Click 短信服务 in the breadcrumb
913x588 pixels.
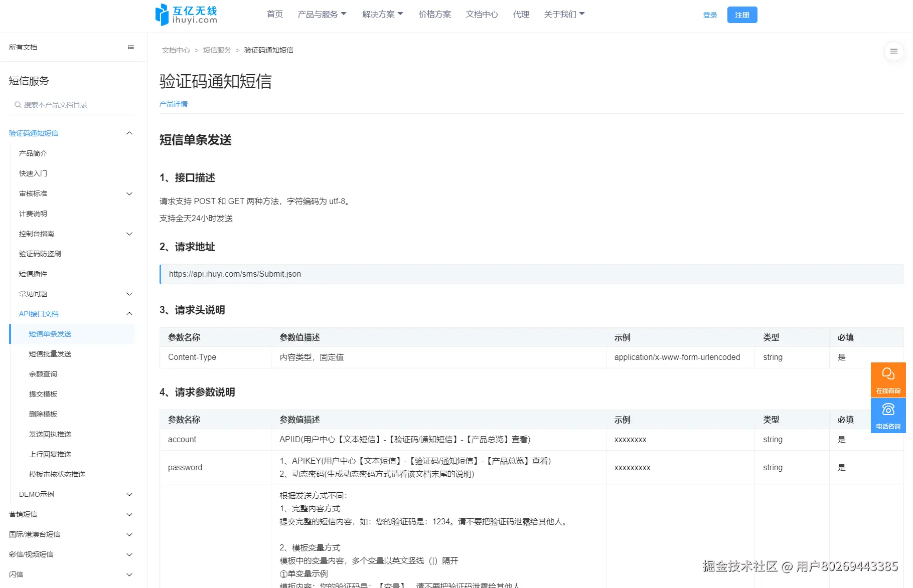tap(217, 50)
